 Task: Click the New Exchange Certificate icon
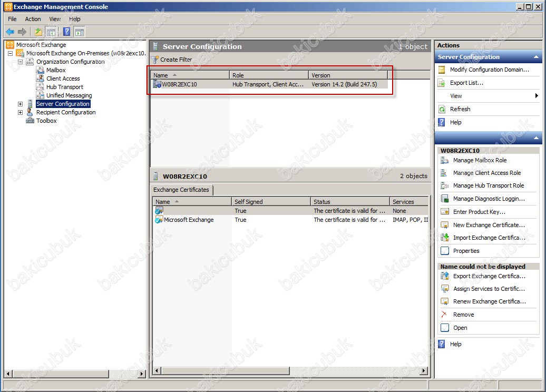tap(445, 225)
